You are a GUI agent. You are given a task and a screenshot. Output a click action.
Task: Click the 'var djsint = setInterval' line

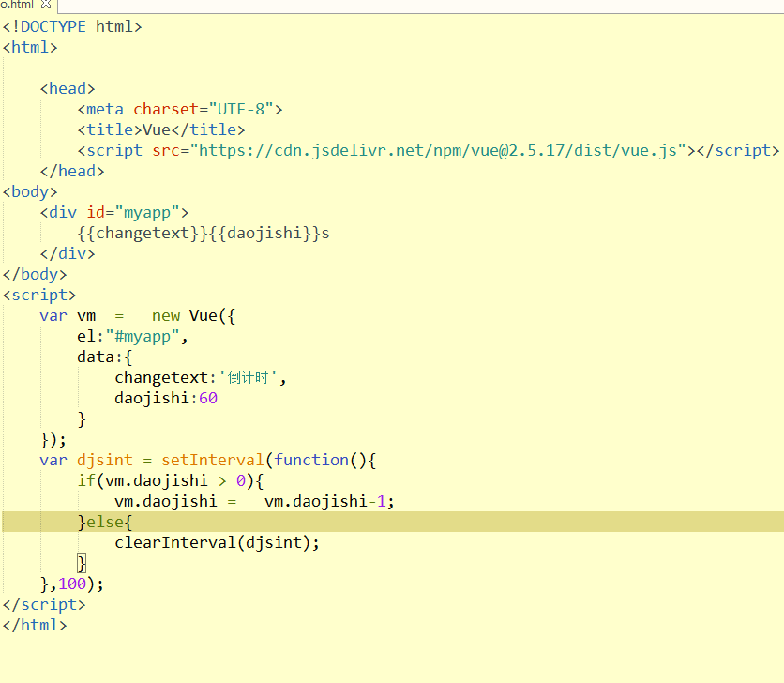208,460
